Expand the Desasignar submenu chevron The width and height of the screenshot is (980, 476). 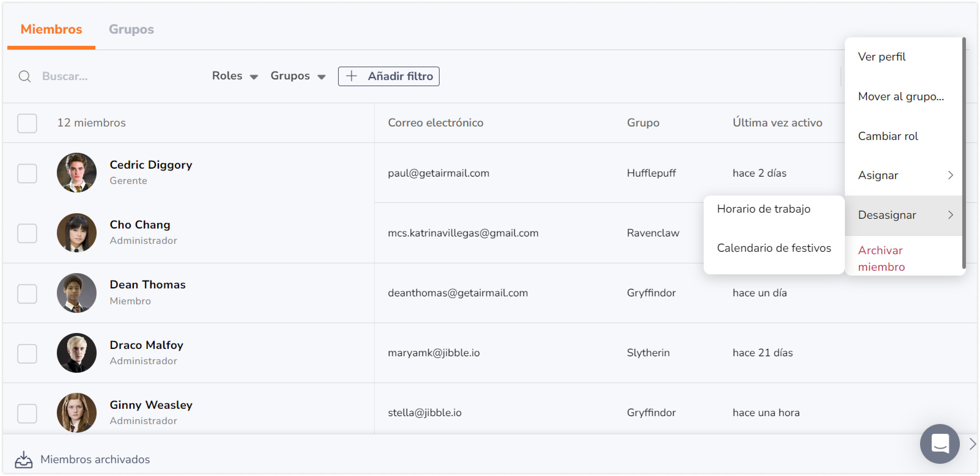pyautogui.click(x=950, y=215)
